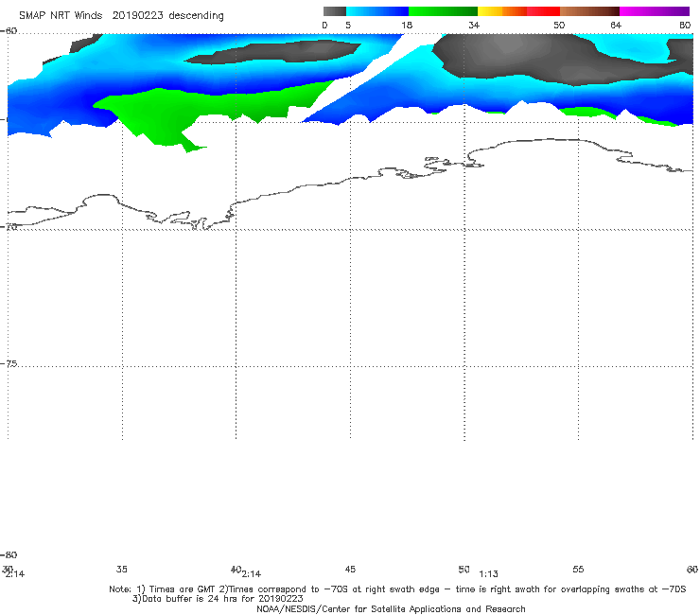Click the longitude axis label "50"
The width and height of the screenshot is (700, 615).
click(464, 569)
